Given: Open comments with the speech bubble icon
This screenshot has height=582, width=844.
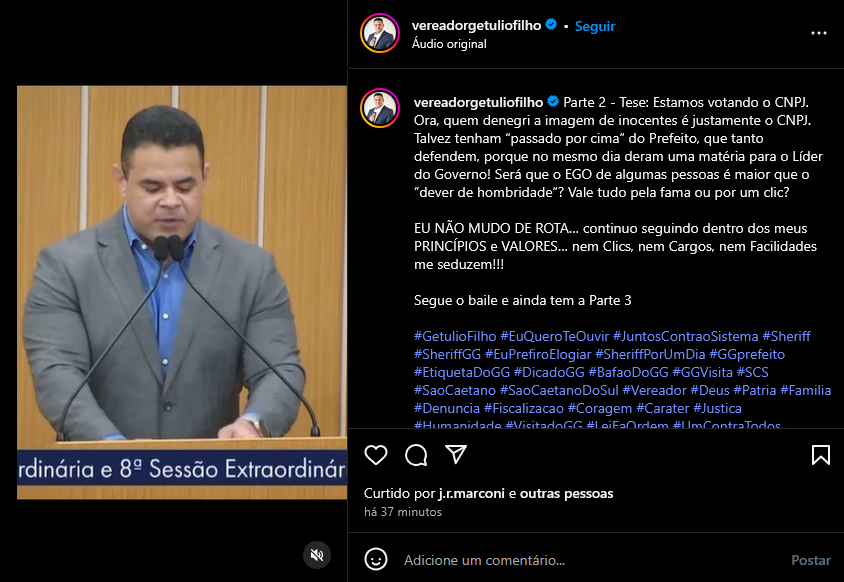Looking at the screenshot, I should pos(416,455).
